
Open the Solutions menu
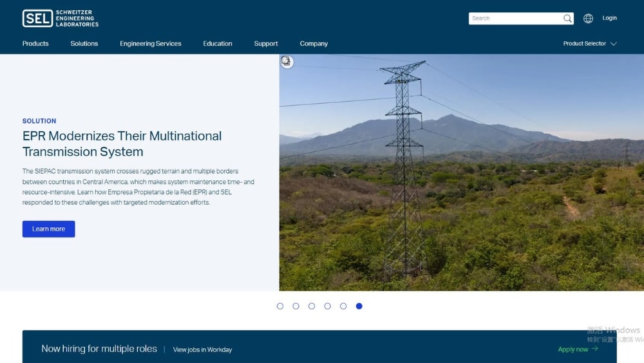84,44
